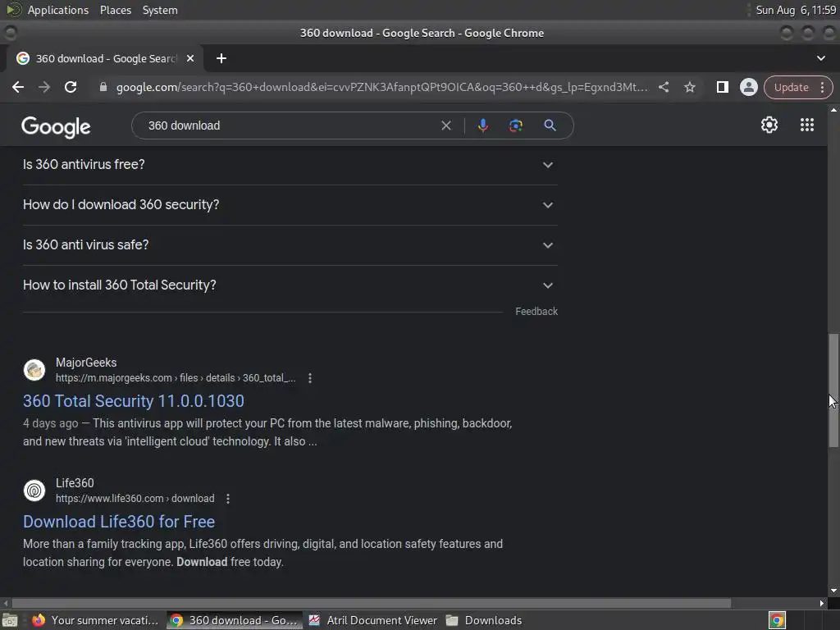Switch to the 360 download Google Search tab

coord(105,58)
